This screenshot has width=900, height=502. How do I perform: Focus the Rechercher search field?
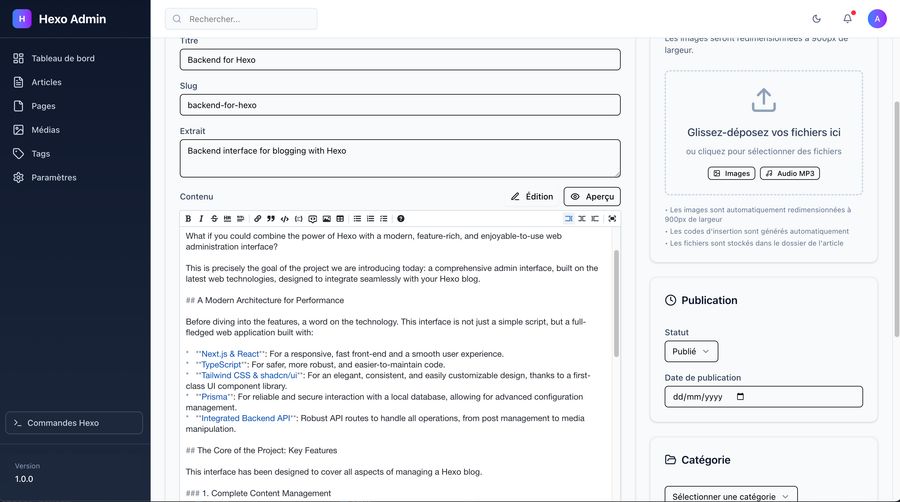pos(241,19)
